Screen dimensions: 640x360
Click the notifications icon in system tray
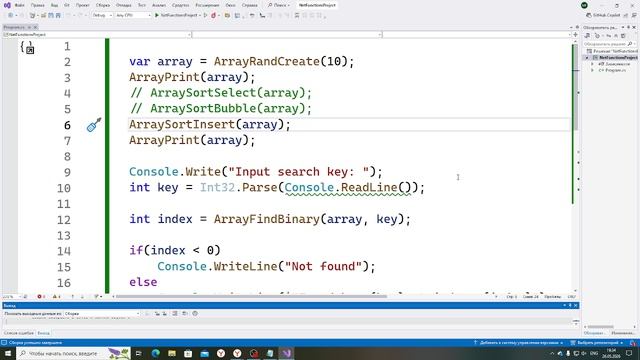629,353
